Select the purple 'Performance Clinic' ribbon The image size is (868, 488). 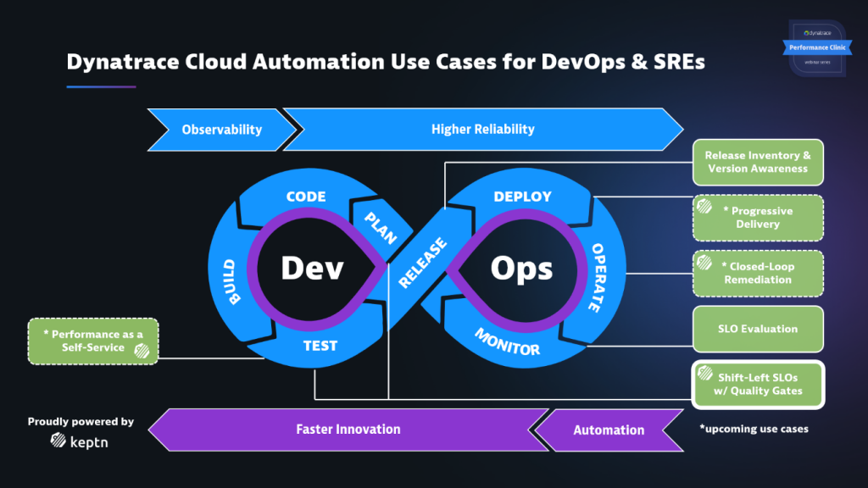pyautogui.click(x=817, y=47)
